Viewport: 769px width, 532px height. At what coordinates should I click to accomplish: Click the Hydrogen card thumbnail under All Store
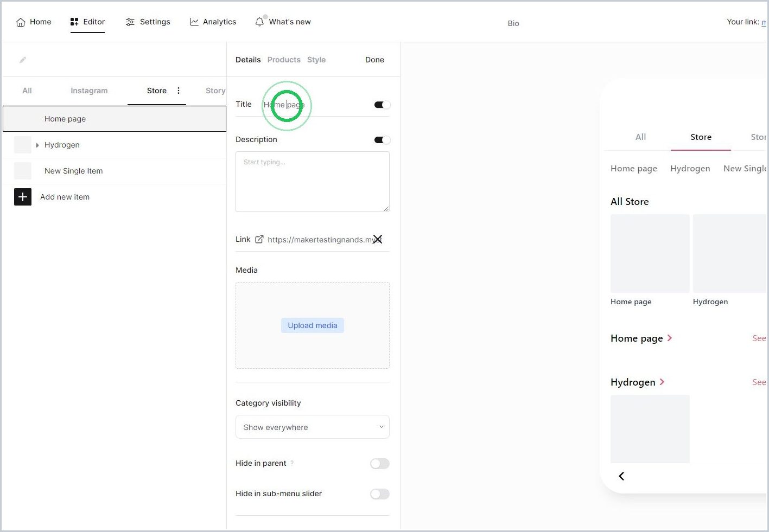[x=729, y=253]
